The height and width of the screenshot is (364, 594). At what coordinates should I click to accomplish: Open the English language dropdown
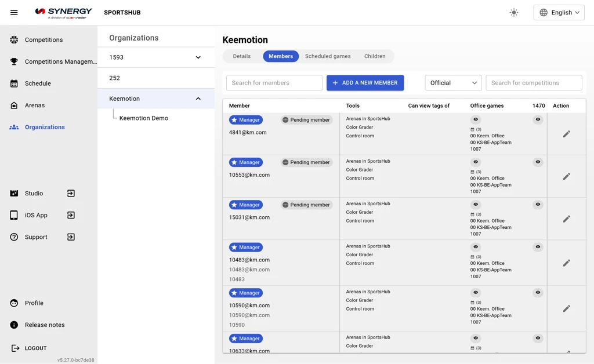559,12
